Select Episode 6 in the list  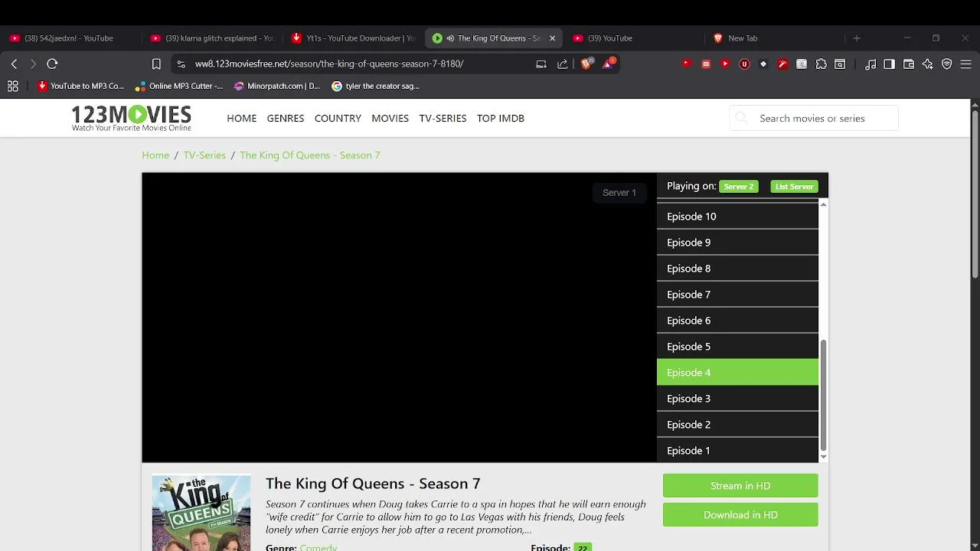click(737, 321)
